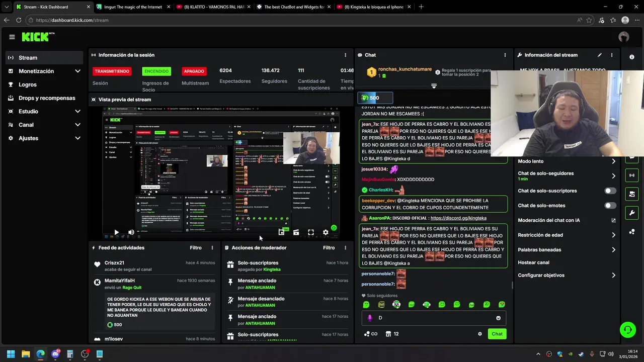Toggle Chat de solo-suscriptores switch
The height and width of the screenshot is (362, 644).
pyautogui.click(x=610, y=191)
